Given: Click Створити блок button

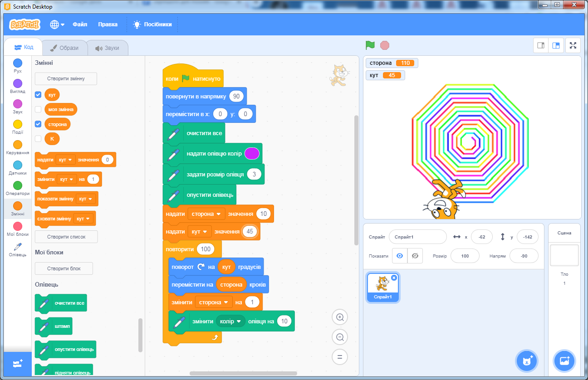Looking at the screenshot, I should click(64, 268).
